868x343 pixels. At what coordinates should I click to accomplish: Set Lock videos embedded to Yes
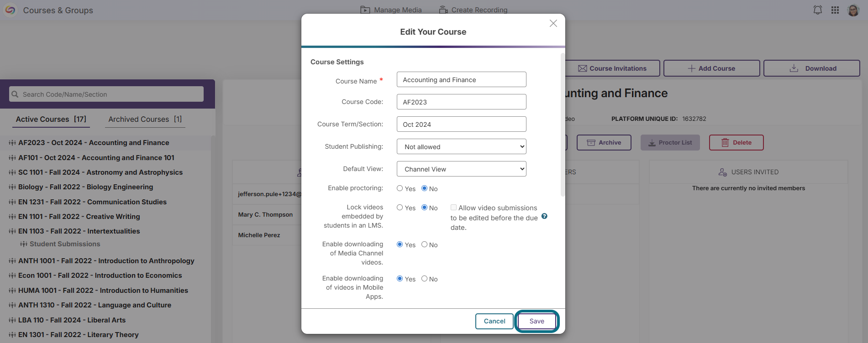[400, 208]
